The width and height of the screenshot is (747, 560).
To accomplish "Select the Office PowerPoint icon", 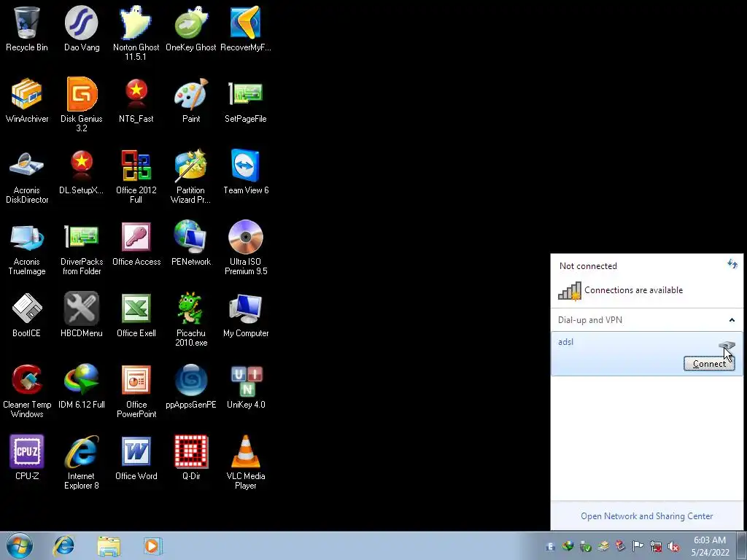I will pyautogui.click(x=136, y=391).
